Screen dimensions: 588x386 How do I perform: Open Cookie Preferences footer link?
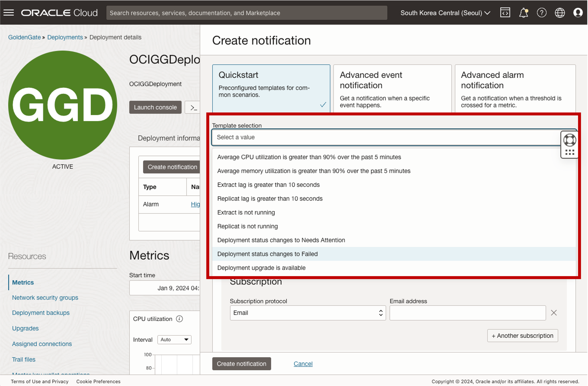coord(98,382)
